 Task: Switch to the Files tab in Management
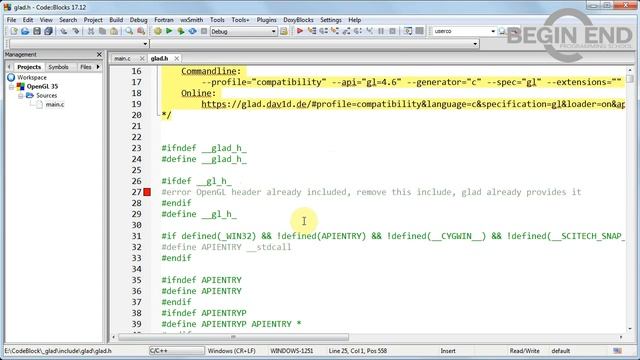86,67
